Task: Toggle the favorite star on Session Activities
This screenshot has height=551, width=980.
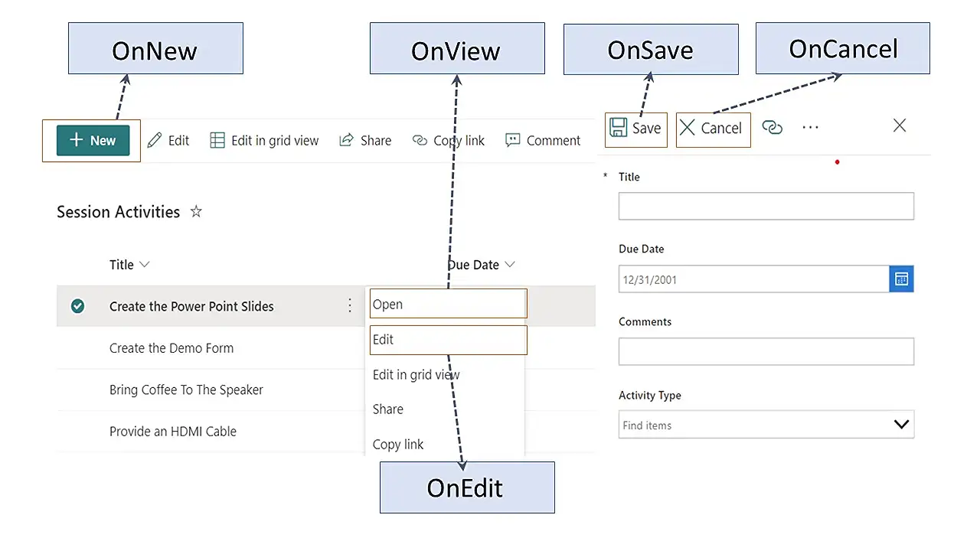Action: pos(196,212)
